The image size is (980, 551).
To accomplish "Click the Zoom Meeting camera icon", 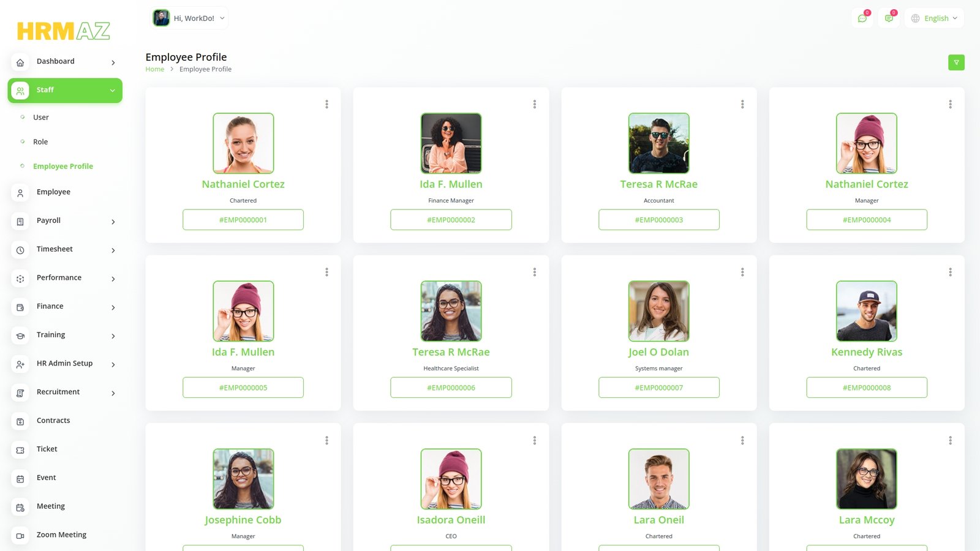I will [20, 536].
